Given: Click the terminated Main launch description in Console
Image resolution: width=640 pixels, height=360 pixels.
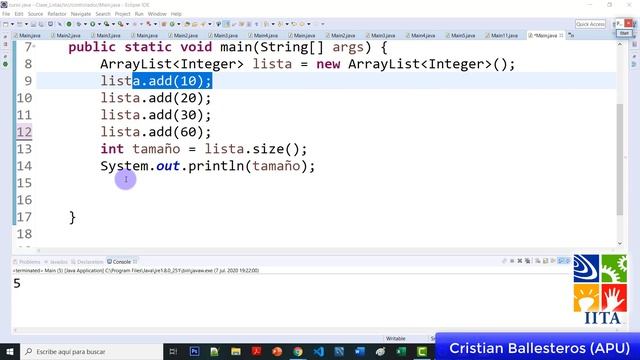Looking at the screenshot, I should tap(136, 270).
